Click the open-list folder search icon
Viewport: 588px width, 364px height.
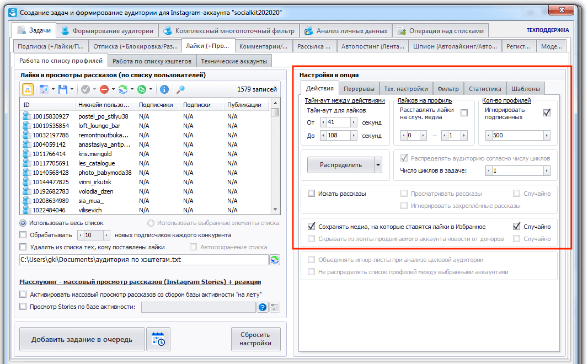tap(44, 89)
